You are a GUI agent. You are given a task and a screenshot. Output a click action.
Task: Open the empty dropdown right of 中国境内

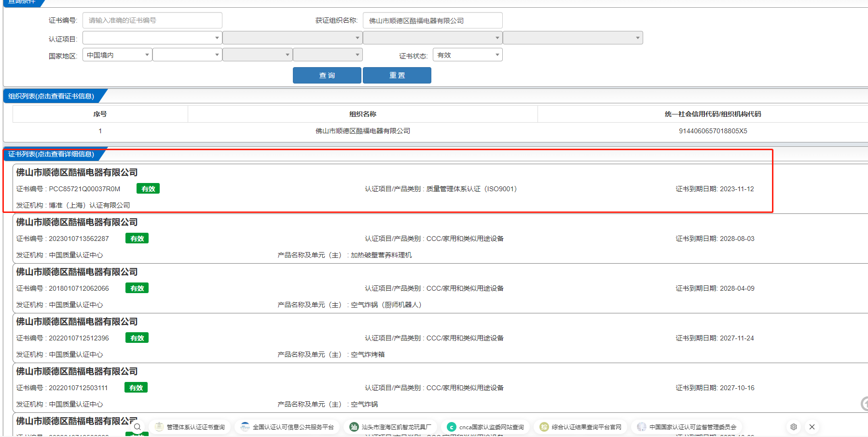[187, 55]
